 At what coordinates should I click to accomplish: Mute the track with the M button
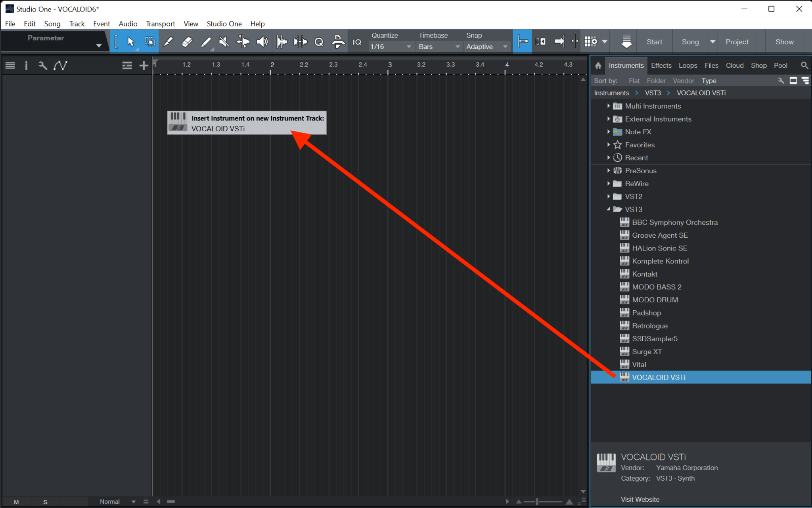pos(17,501)
